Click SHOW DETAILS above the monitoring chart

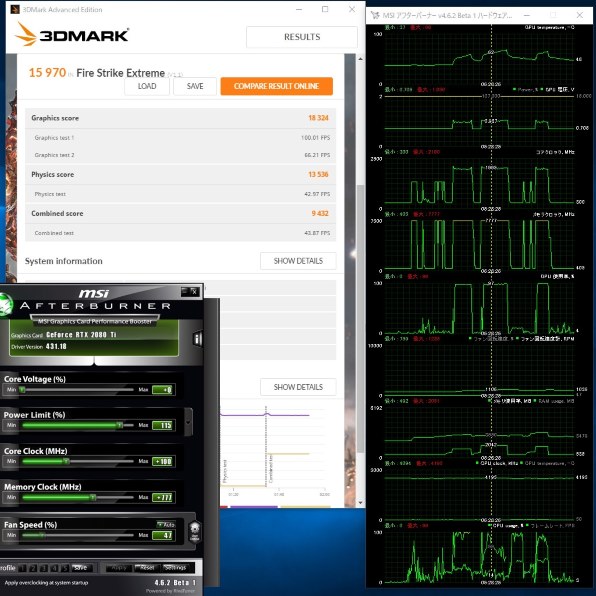click(298, 387)
